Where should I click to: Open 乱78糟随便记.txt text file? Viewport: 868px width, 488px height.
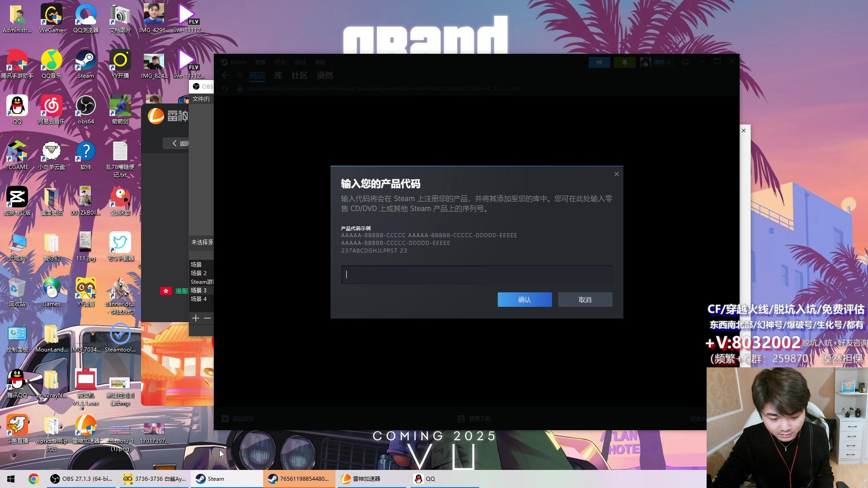pos(120,159)
